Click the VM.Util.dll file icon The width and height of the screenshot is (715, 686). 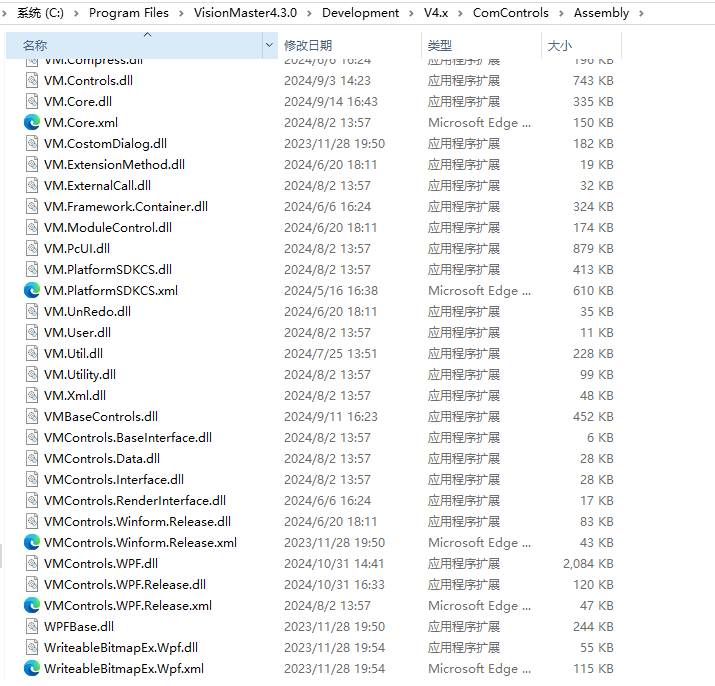pos(32,353)
